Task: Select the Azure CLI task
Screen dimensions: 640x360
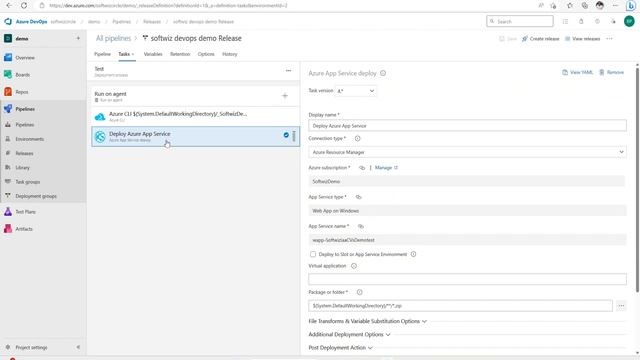Action: pos(196,116)
